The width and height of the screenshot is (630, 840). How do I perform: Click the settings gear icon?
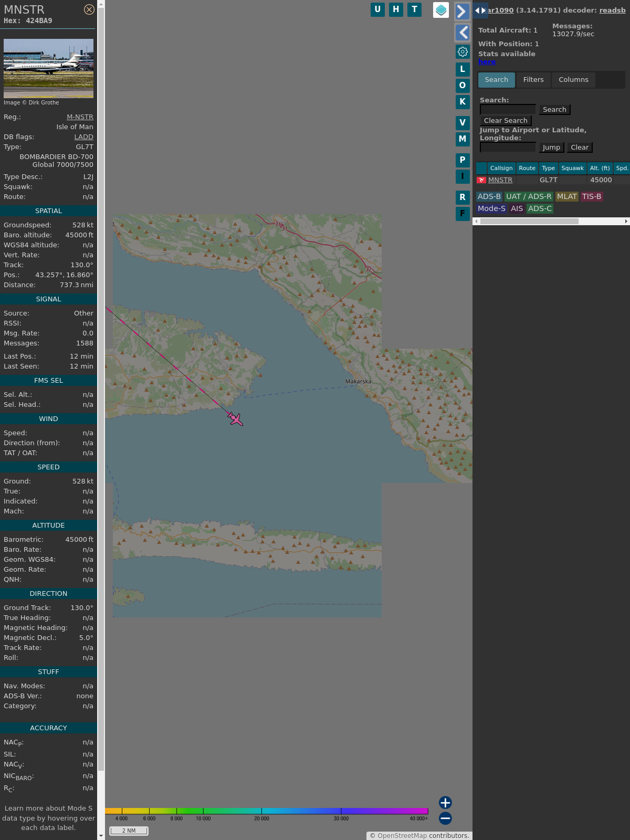463,51
